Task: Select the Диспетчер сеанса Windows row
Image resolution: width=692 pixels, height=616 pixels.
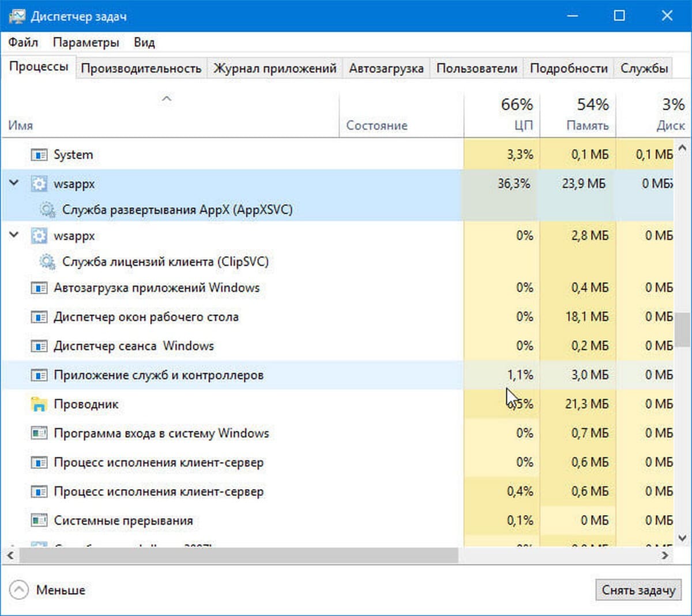Action: click(x=337, y=346)
